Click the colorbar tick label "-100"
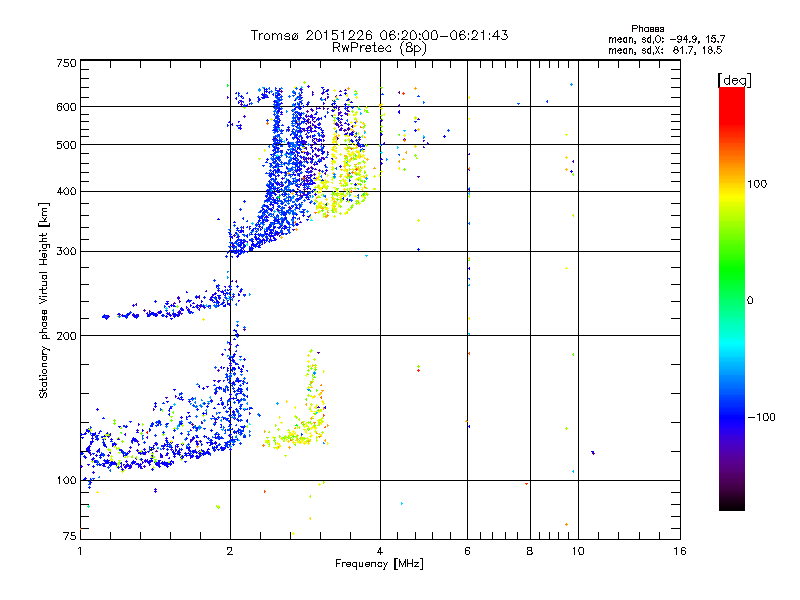Screen dimensions: 800x600 (762, 417)
